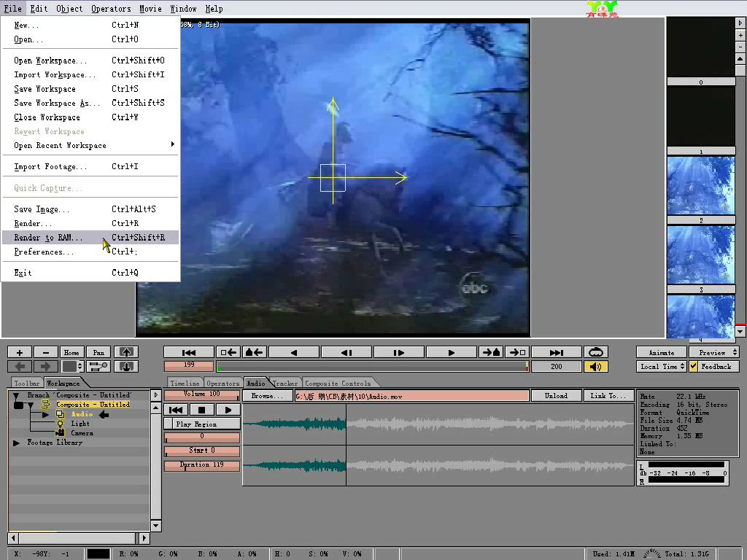Stop audio playback in Audio panel

coord(201,410)
